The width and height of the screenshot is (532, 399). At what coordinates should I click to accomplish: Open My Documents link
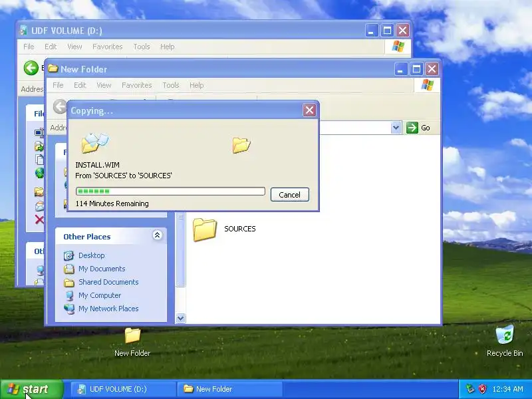pyautogui.click(x=102, y=269)
